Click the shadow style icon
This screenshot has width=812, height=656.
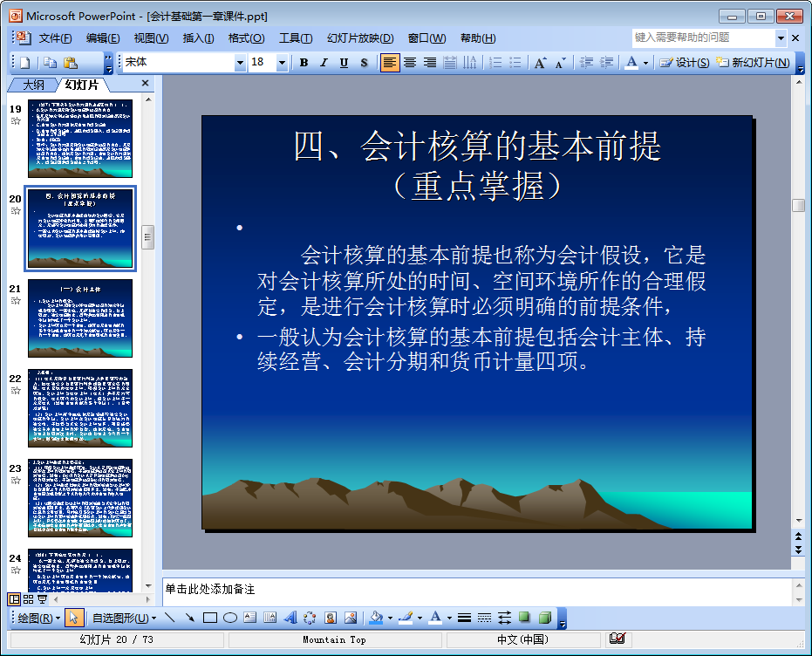click(x=524, y=618)
